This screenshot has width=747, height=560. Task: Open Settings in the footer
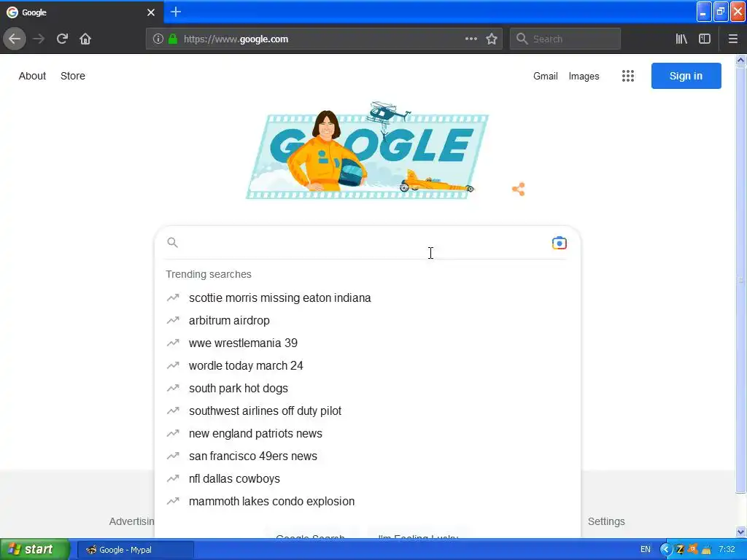coord(606,521)
